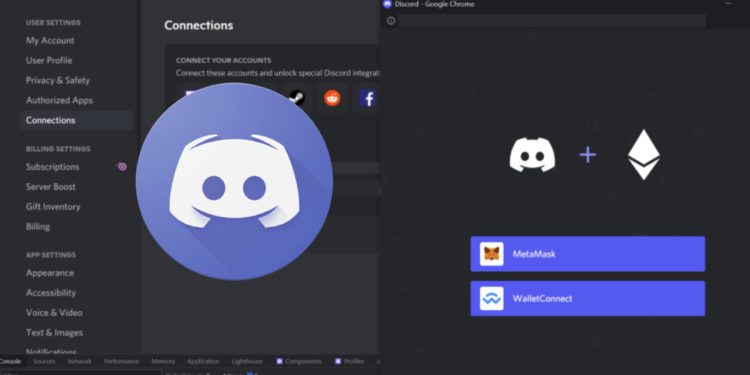This screenshot has width=750, height=375.
Task: Connect a Reddit account in Connections
Action: pyautogui.click(x=332, y=98)
